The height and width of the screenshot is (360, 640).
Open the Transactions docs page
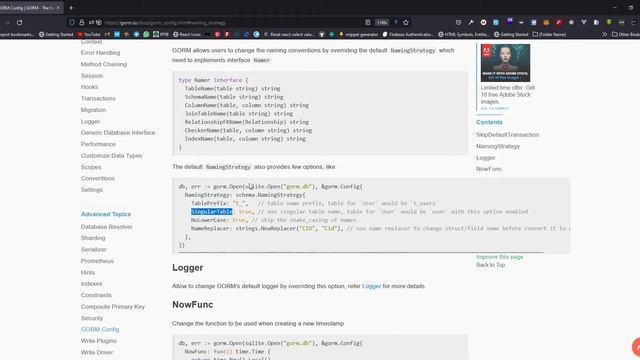98,98
